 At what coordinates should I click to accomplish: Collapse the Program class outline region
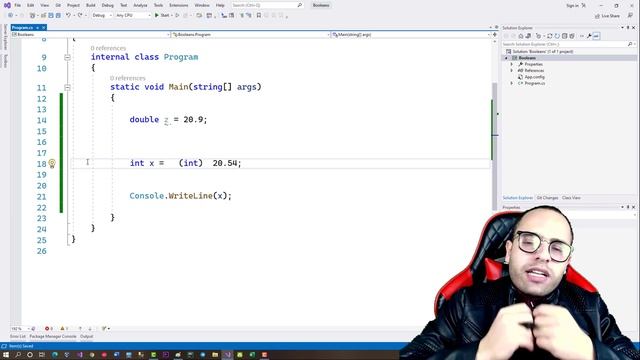click(67, 58)
